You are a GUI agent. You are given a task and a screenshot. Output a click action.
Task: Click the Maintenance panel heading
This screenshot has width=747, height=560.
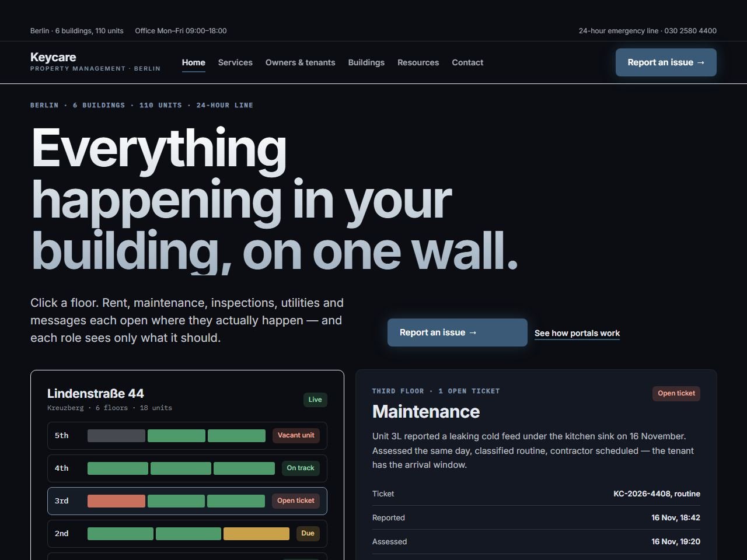point(426,412)
